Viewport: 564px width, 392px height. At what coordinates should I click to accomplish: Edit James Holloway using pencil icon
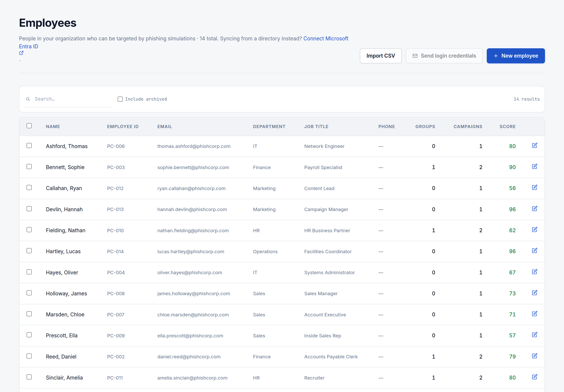point(534,293)
